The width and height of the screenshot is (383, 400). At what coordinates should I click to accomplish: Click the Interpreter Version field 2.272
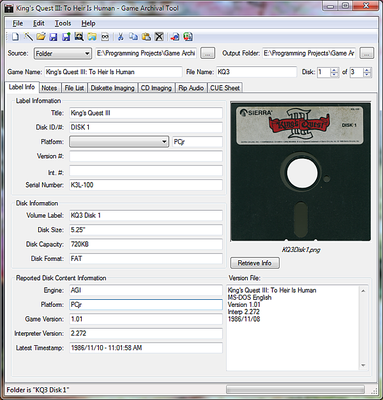(x=146, y=333)
